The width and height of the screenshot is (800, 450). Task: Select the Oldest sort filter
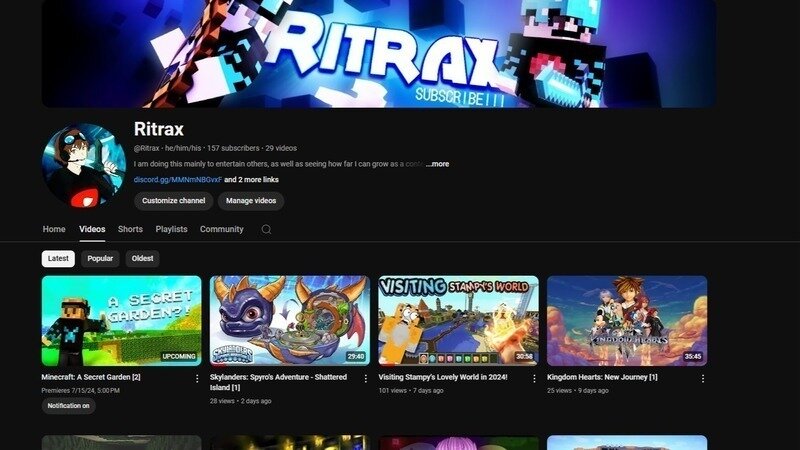click(x=142, y=258)
